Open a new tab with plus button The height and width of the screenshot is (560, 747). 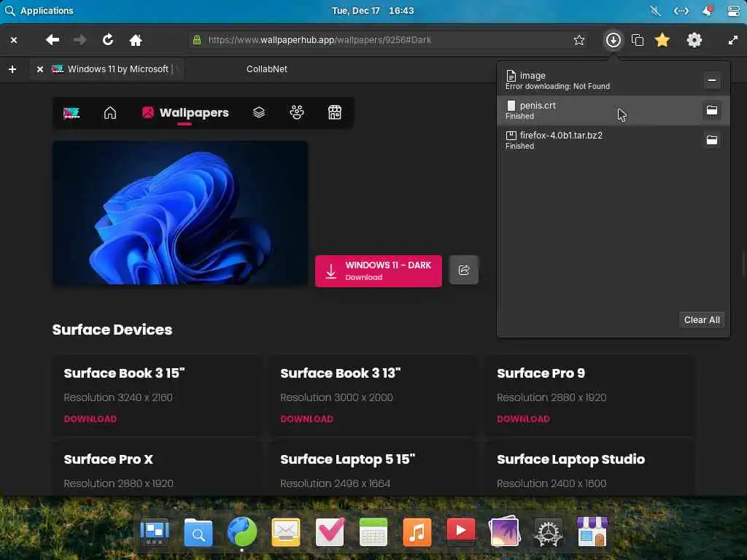[x=12, y=69]
